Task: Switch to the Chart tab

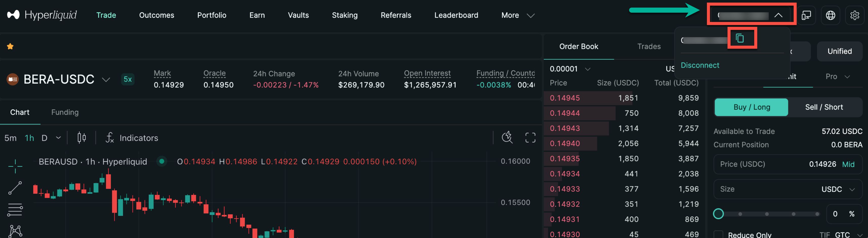Action: tap(20, 112)
